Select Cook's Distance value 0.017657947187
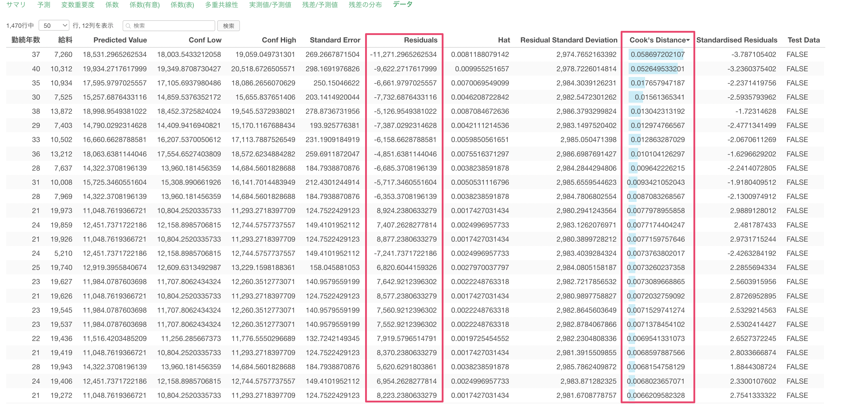Viewport: 868px width, 404px height. (x=657, y=83)
